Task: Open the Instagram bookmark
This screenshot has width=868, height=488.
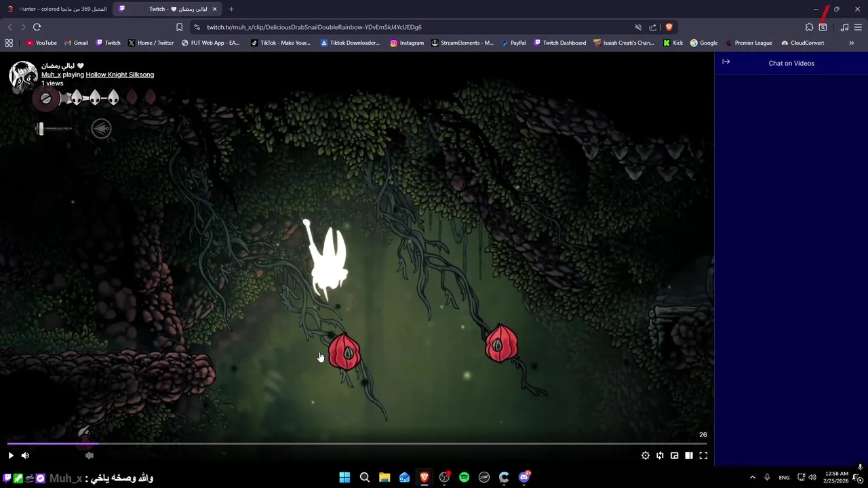Action: pos(407,43)
